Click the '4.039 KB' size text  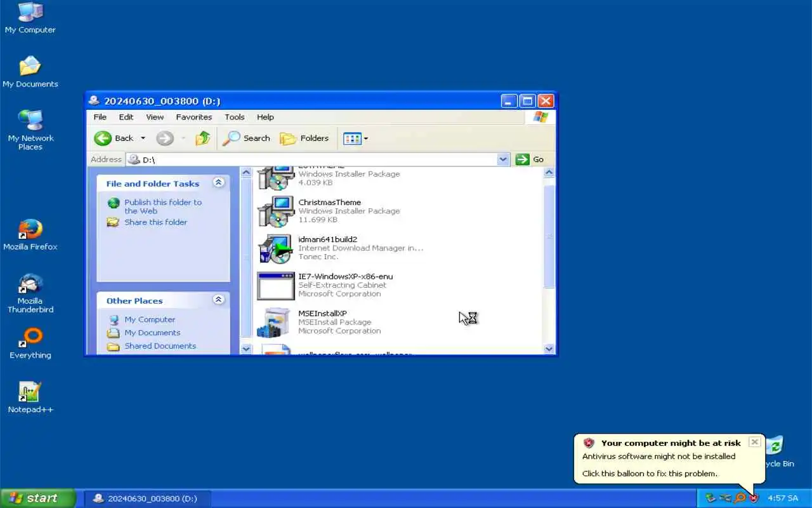tap(315, 183)
